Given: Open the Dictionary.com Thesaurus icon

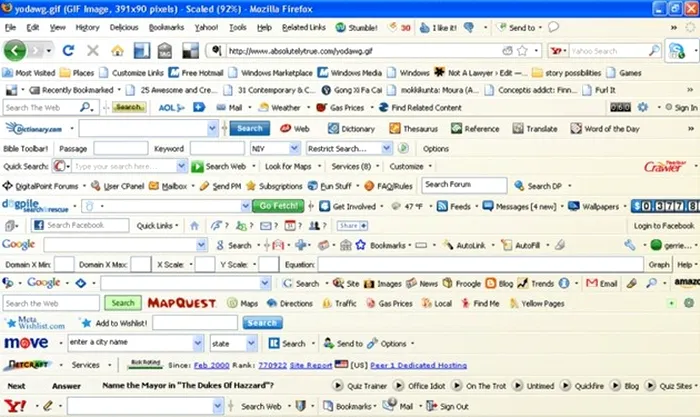Looking at the screenshot, I should point(395,129).
